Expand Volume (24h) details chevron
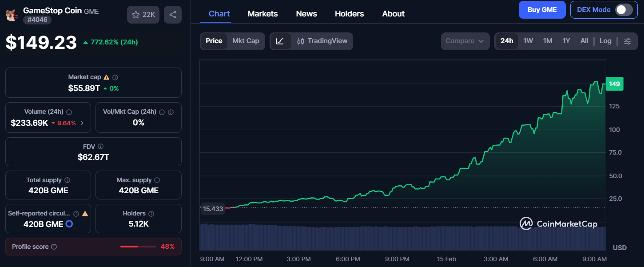The width and height of the screenshot is (644, 267). click(82, 123)
